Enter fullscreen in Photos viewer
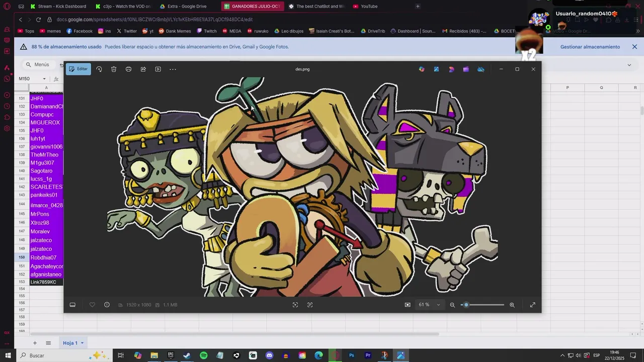 click(533, 305)
